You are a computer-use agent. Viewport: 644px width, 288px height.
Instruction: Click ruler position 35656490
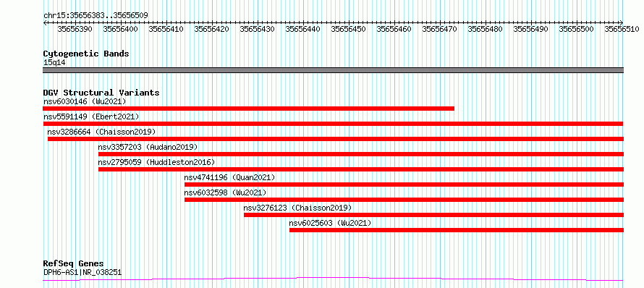click(x=530, y=29)
